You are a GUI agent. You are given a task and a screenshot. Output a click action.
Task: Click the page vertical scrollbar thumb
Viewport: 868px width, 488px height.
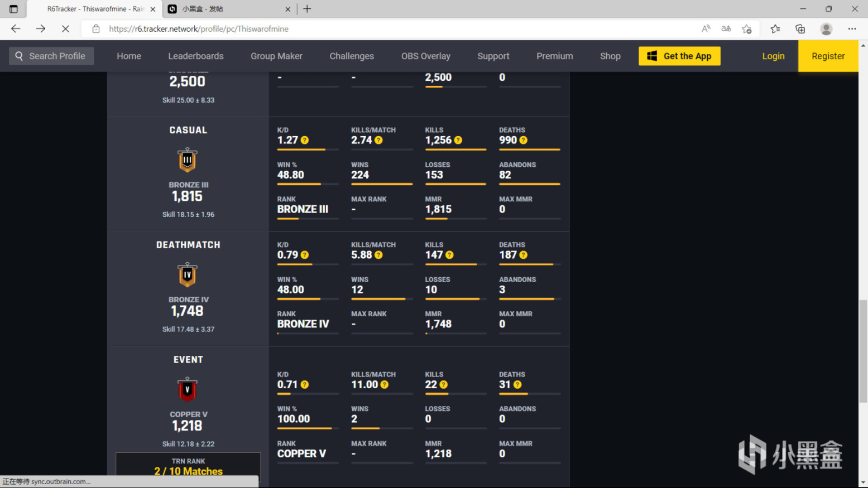click(863, 351)
